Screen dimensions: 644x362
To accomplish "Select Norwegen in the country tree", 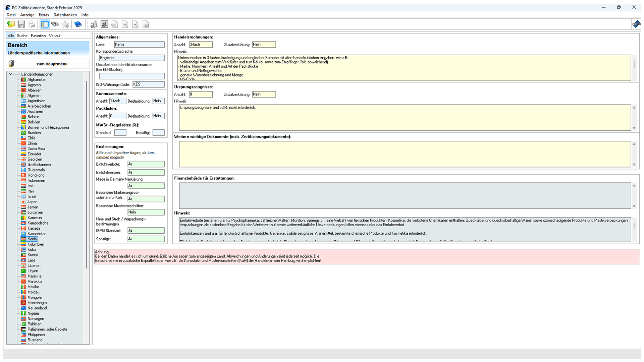I will pyautogui.click(x=36, y=319).
